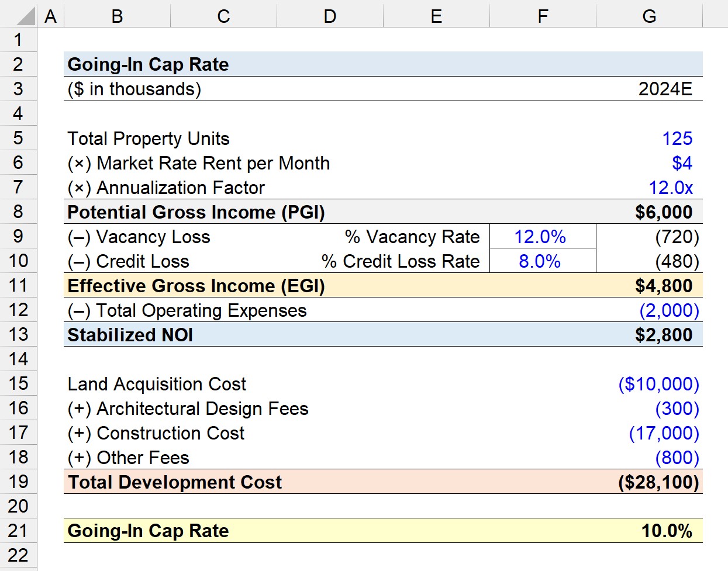Click the '($ in thousands)' cell
This screenshot has height=571, width=728.
[134, 89]
